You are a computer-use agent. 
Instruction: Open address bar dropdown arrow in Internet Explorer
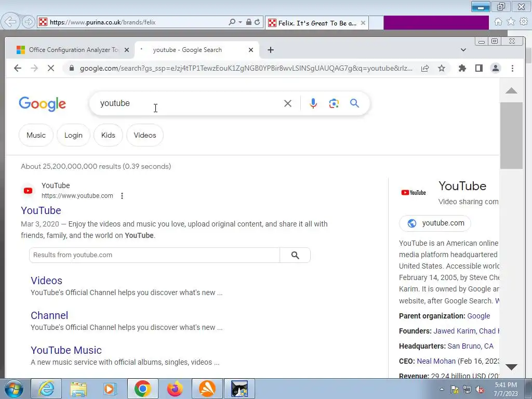240,22
